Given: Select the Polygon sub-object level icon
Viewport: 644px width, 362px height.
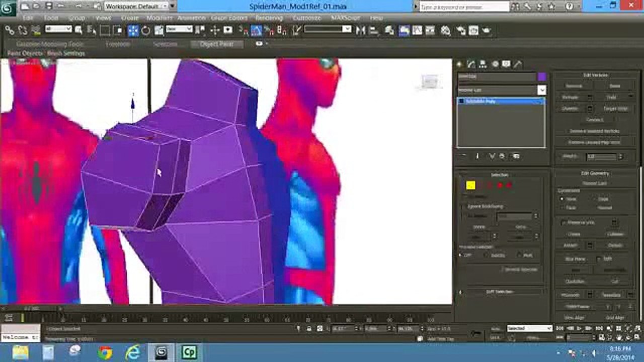Looking at the screenshot, I should 499,185.
